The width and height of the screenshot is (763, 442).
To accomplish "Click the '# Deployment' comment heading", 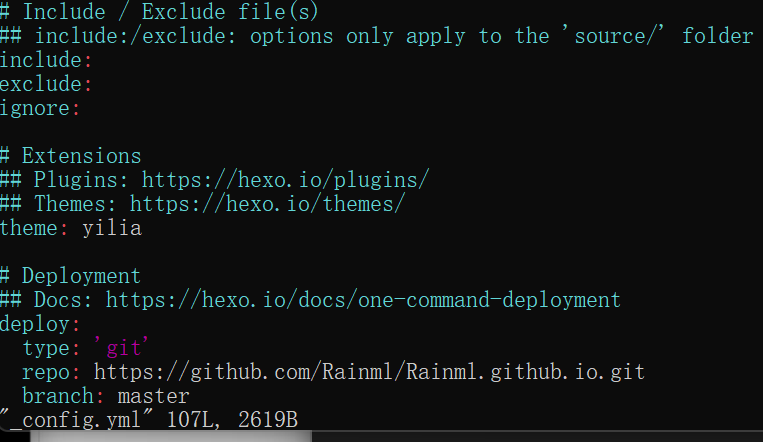I will click(x=70, y=276).
